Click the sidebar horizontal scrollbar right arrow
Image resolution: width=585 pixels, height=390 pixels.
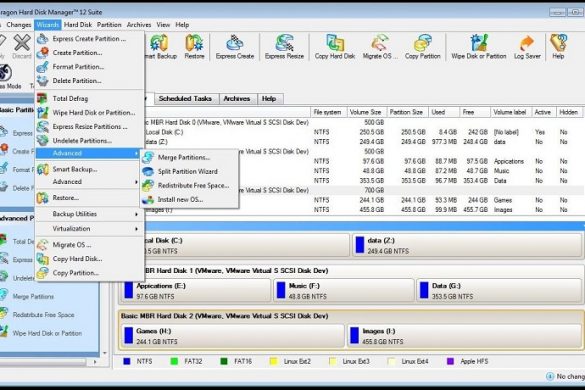point(95,362)
